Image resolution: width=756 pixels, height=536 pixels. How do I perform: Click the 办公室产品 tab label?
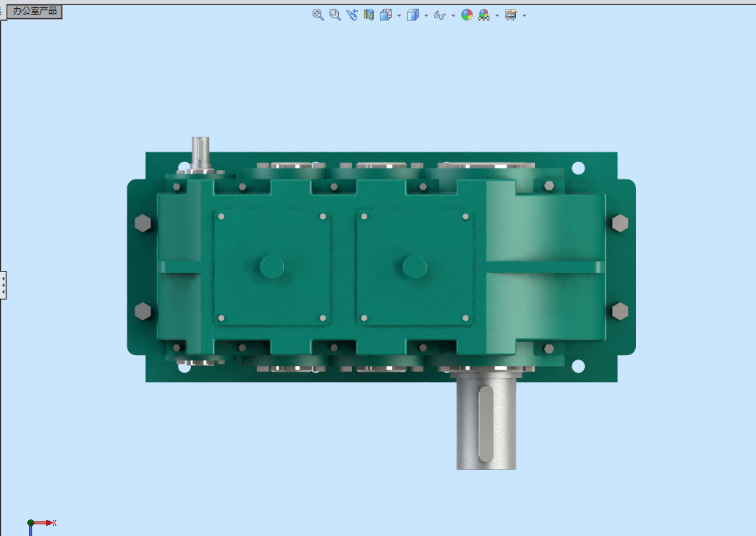34,10
